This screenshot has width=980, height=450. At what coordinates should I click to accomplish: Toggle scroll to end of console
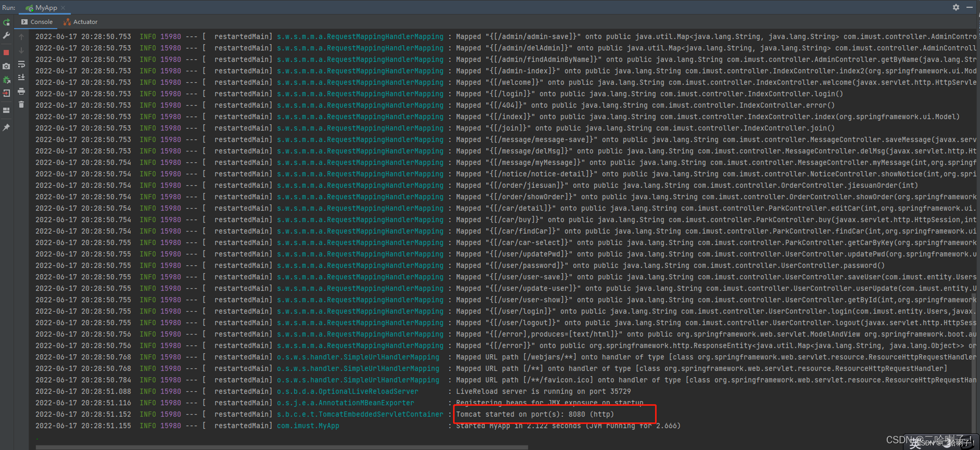(21, 78)
